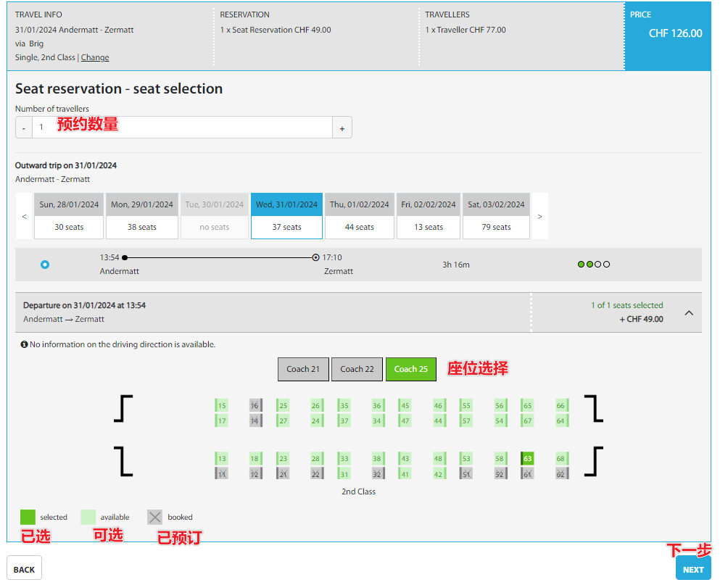728x585 pixels.
Task: Increase the number of travellers
Action: click(342, 128)
